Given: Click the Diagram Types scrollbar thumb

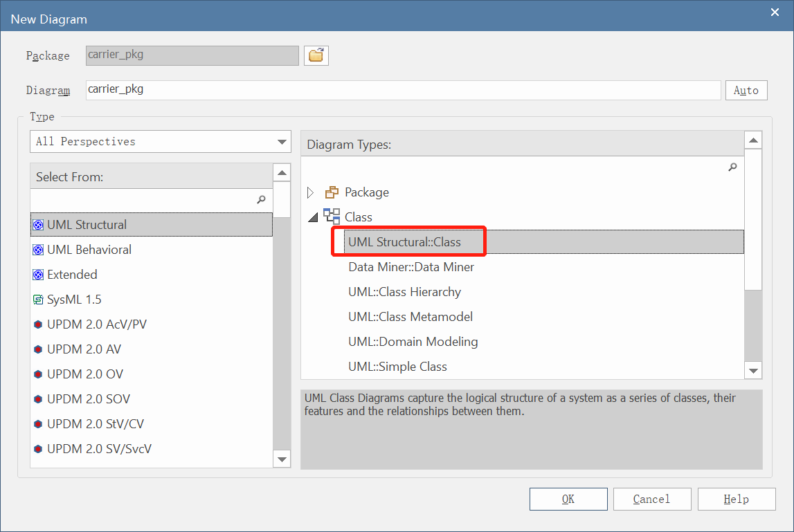Looking at the screenshot, I should [x=753, y=220].
